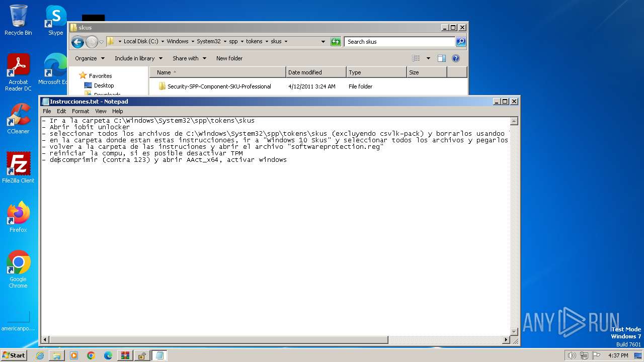
Task: Click the Change your view icon
Action: [x=416, y=58]
